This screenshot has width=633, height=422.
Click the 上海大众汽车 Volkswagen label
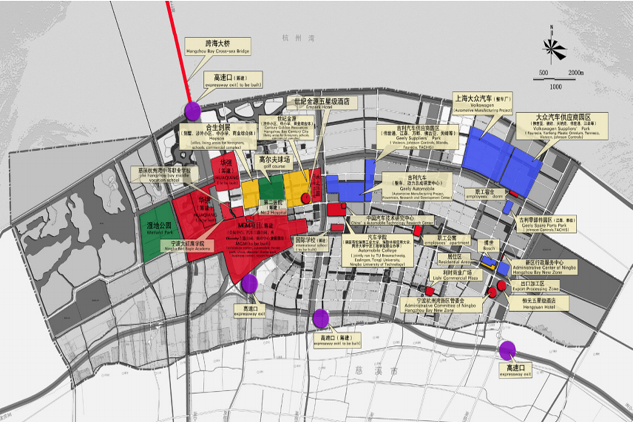pos(482,103)
